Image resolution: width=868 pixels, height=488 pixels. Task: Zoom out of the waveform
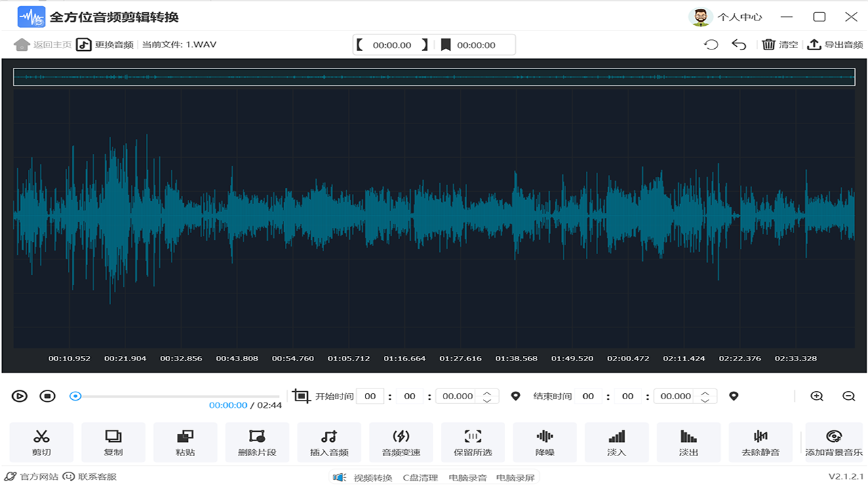tap(848, 396)
